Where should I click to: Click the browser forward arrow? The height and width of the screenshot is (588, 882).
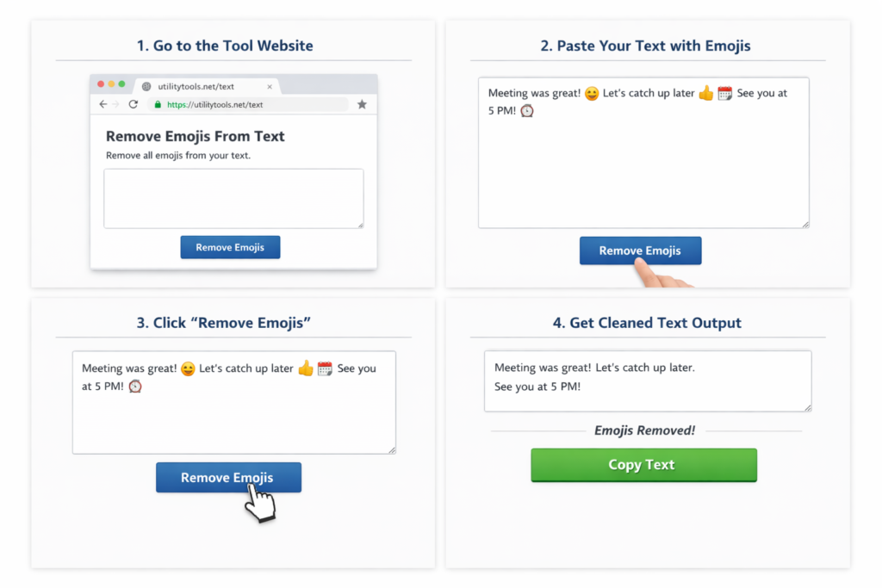116,104
